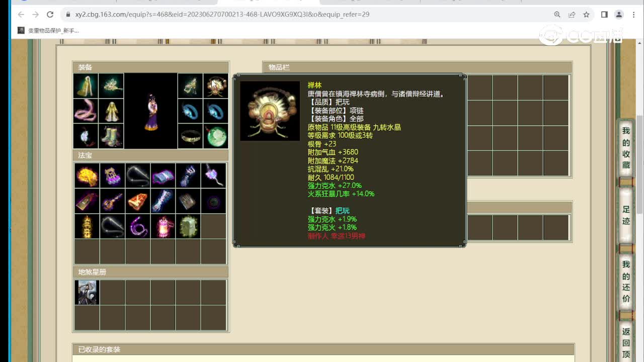This screenshot has height=362, width=644.
Task: Click the 地煞星册 section header
Action: click(x=151, y=272)
